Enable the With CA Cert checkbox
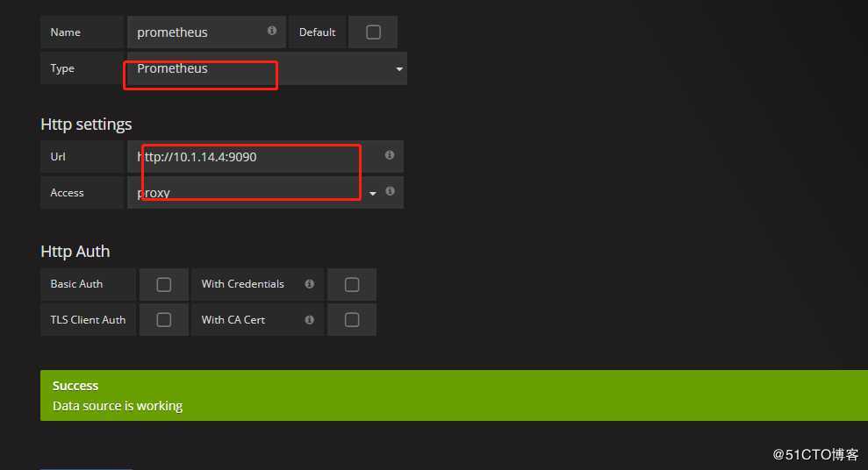Viewport: 868px width, 470px height. click(352, 319)
